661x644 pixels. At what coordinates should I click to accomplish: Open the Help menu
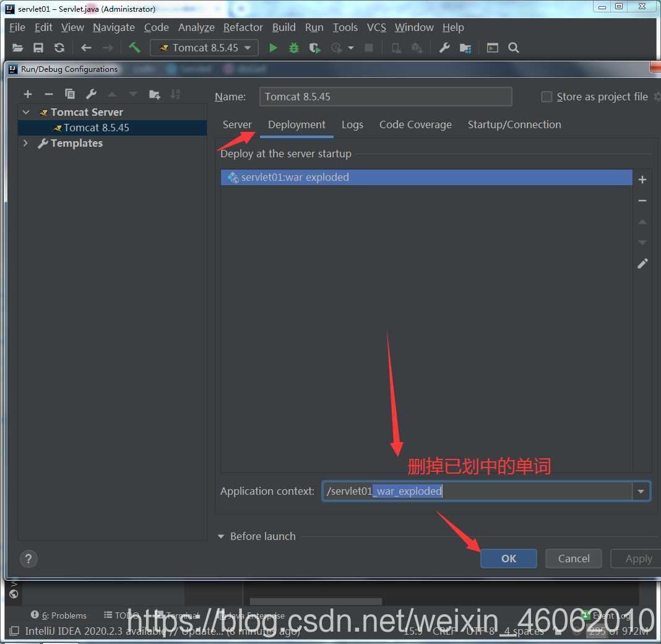(453, 27)
